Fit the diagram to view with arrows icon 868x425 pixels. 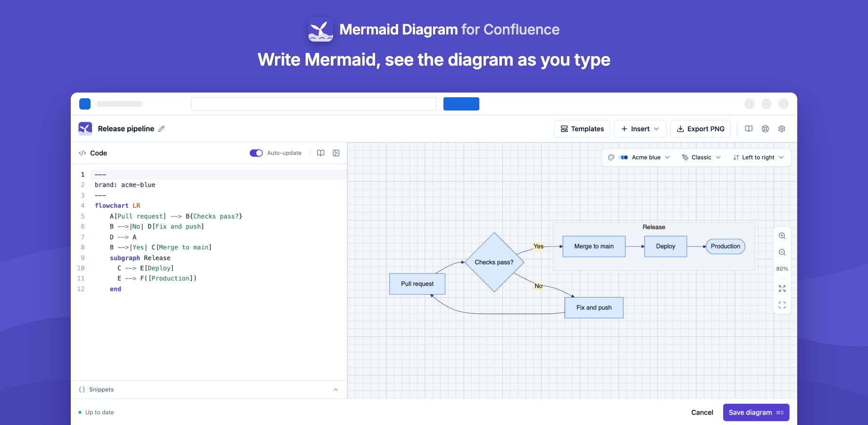pyautogui.click(x=782, y=289)
